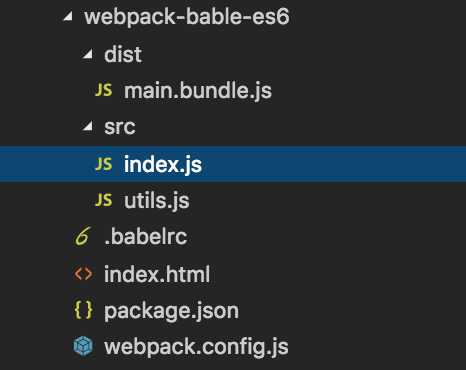Open package.json file
The height and width of the screenshot is (370, 466).
[x=171, y=312]
